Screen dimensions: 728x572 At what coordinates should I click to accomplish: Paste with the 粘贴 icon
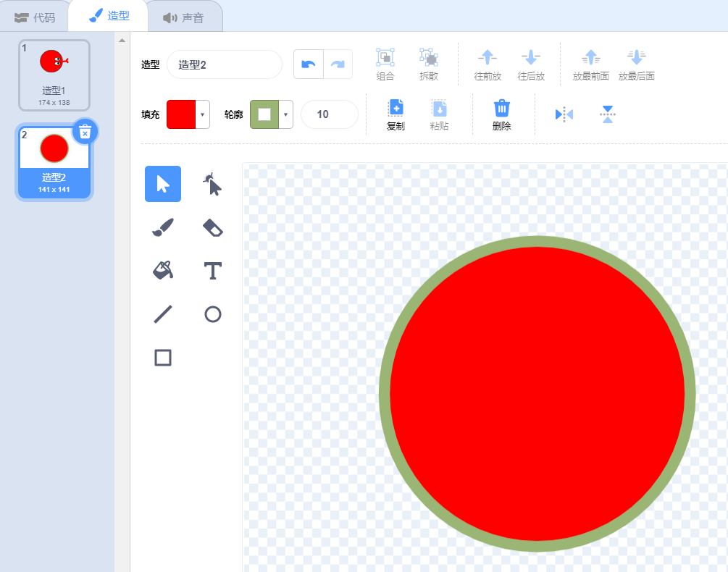click(x=439, y=114)
